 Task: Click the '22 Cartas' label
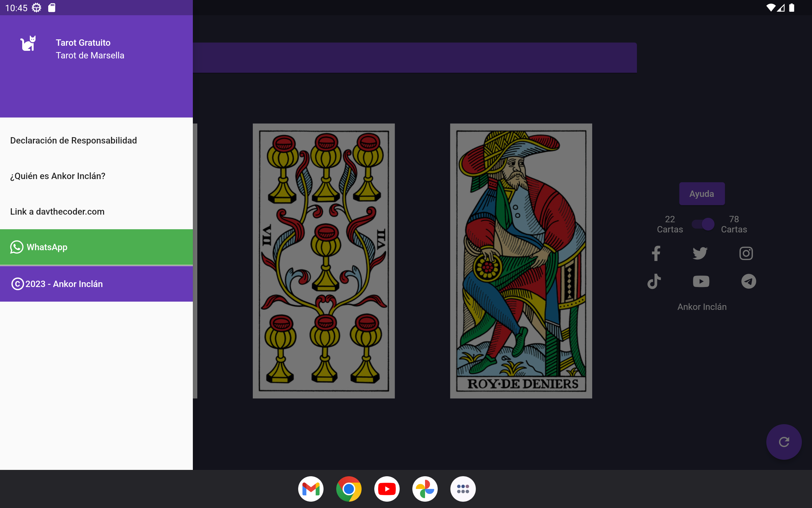tap(670, 224)
